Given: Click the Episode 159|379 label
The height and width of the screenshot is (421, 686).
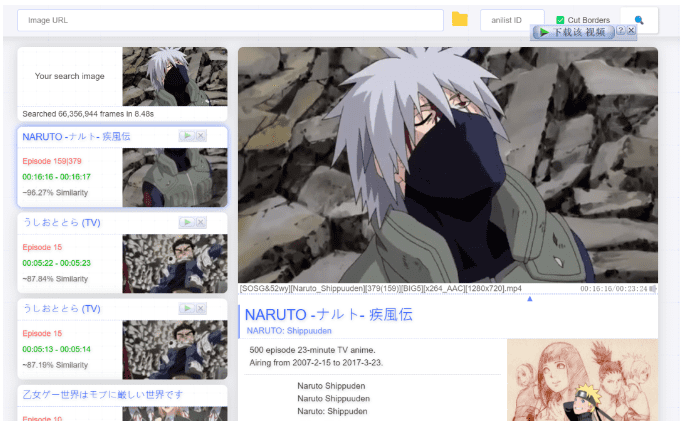Looking at the screenshot, I should pyautogui.click(x=52, y=161).
